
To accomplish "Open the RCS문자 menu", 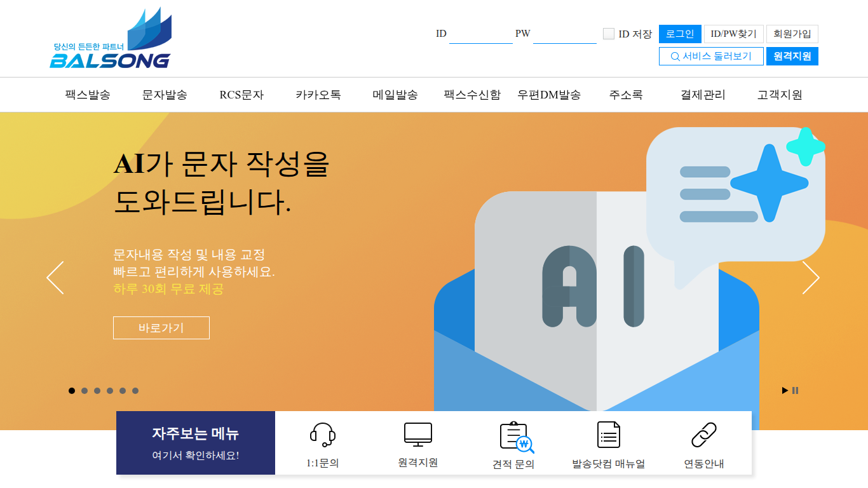I will point(241,95).
